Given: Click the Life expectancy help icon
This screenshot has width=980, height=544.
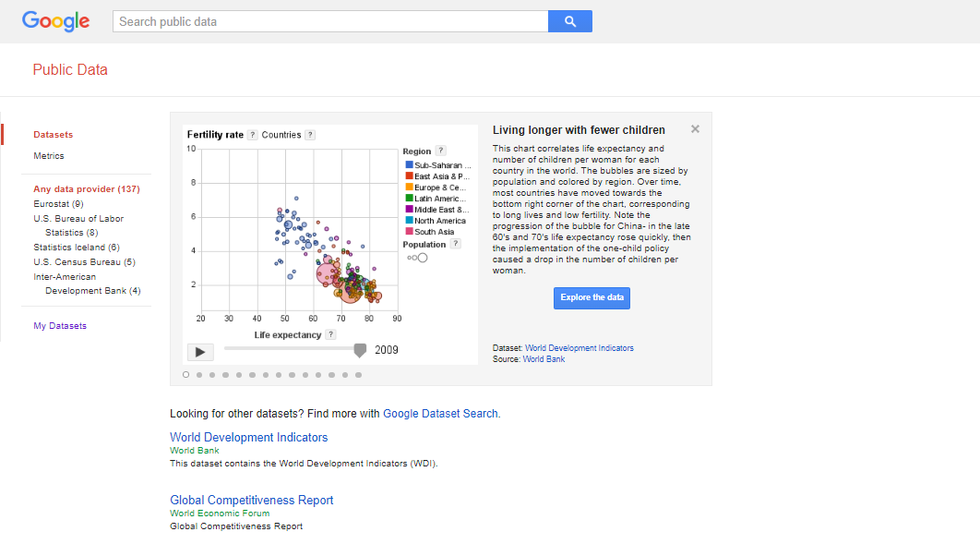Looking at the screenshot, I should pyautogui.click(x=330, y=335).
